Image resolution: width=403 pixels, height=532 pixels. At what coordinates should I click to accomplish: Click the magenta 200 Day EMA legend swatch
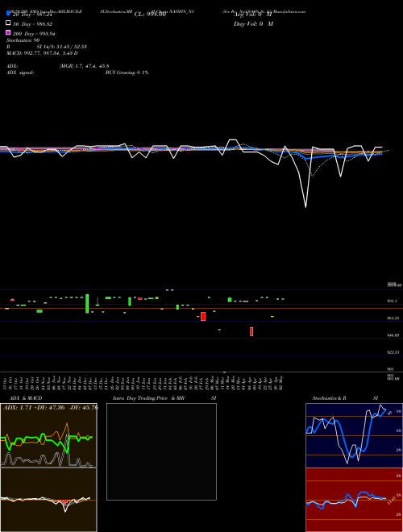[8, 32]
